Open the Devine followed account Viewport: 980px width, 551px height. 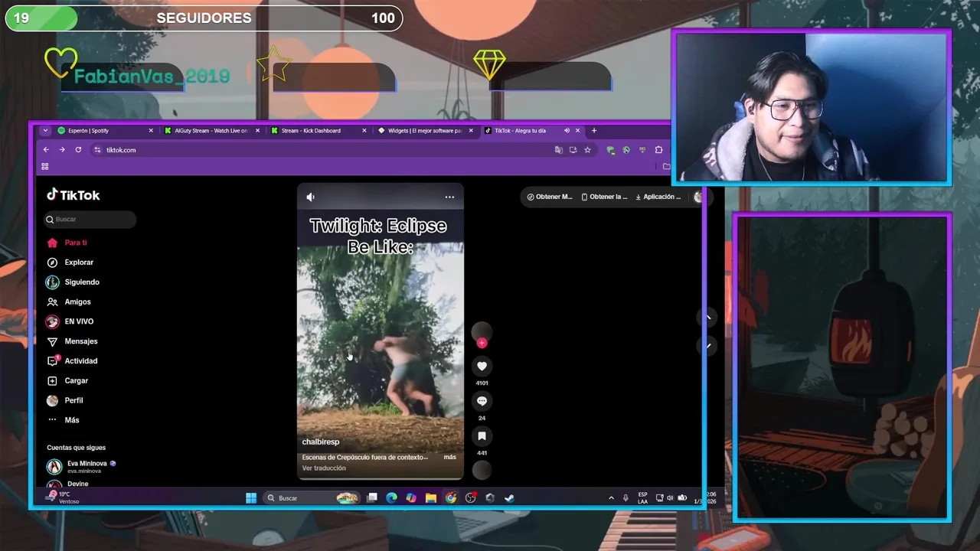(77, 484)
